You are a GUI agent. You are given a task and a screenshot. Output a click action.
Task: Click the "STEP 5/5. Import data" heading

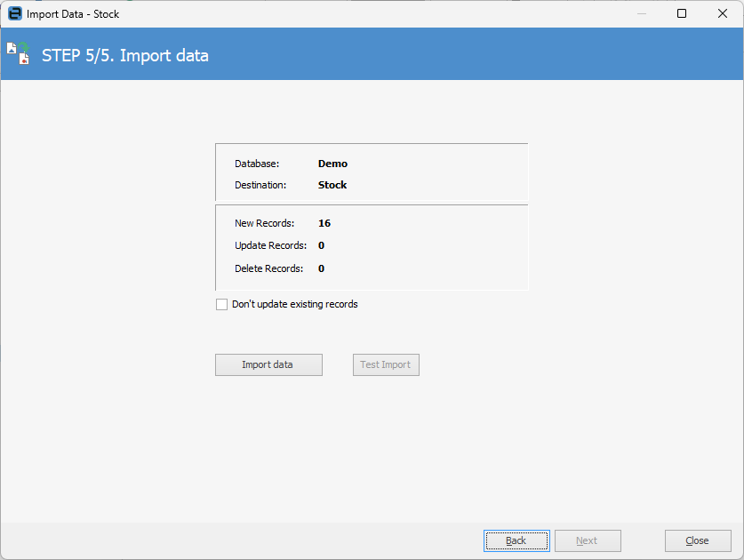click(125, 56)
